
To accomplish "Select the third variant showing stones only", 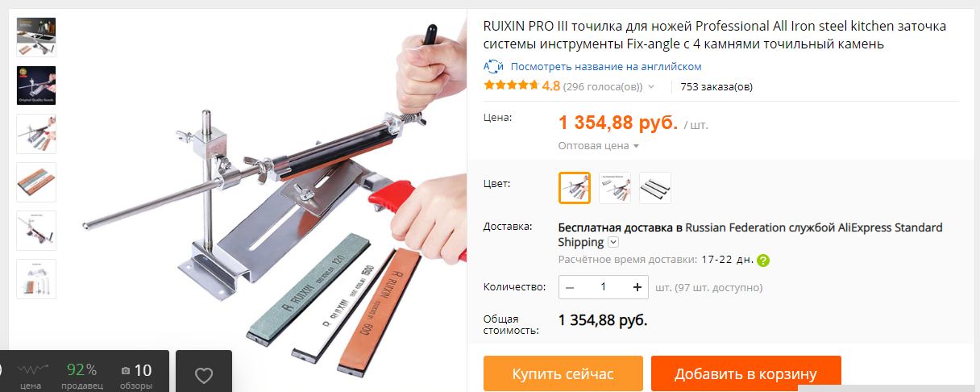I will click(655, 188).
